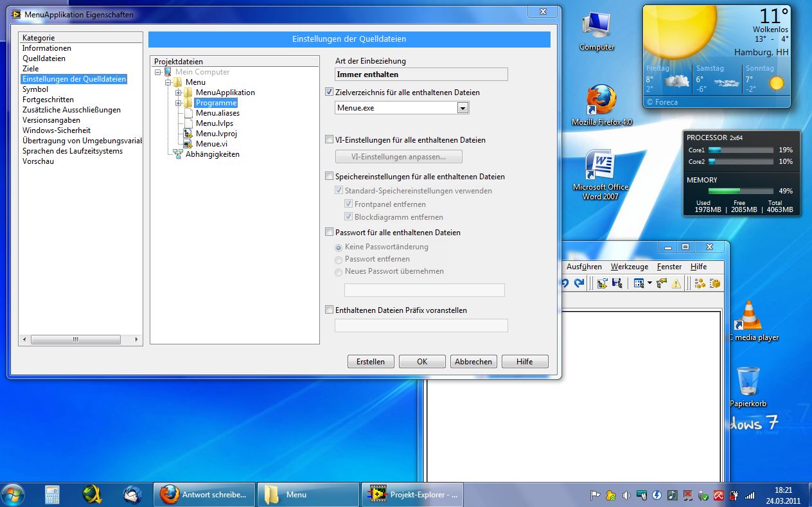Toggle Frontpanel entfernen checkbox
This screenshot has width=812, height=507.
(x=349, y=204)
